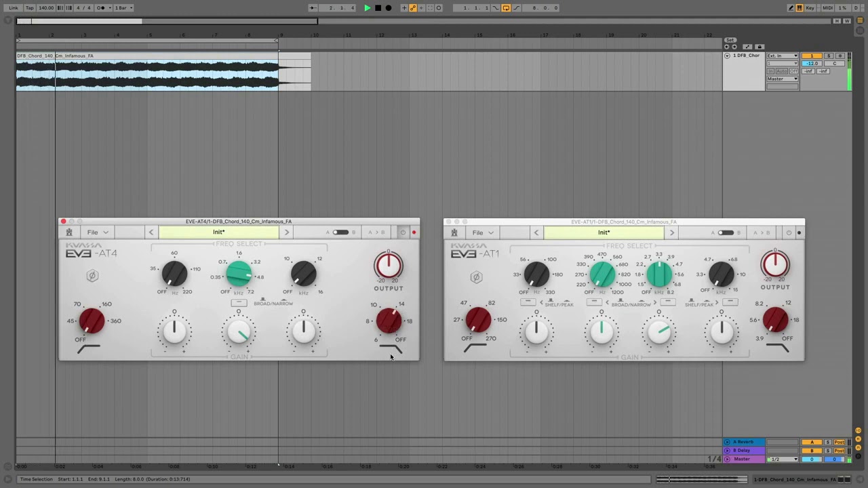
Task: Toggle lock envelopes icon
Action: [x=759, y=47]
